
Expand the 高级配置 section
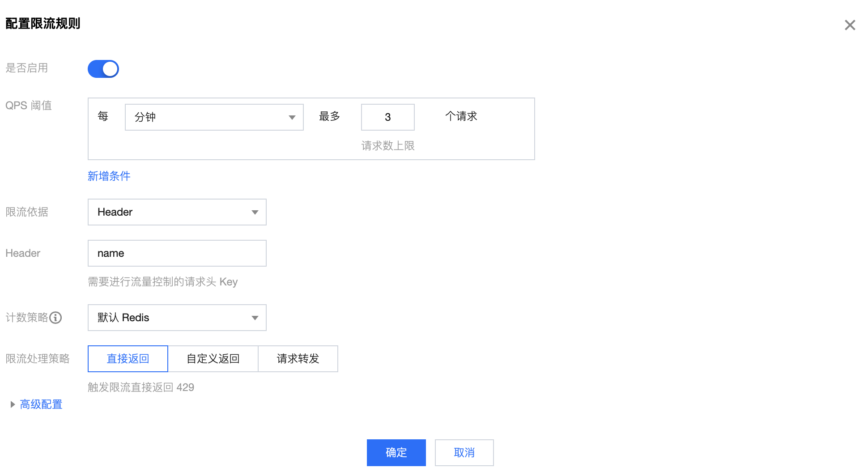[x=36, y=404]
